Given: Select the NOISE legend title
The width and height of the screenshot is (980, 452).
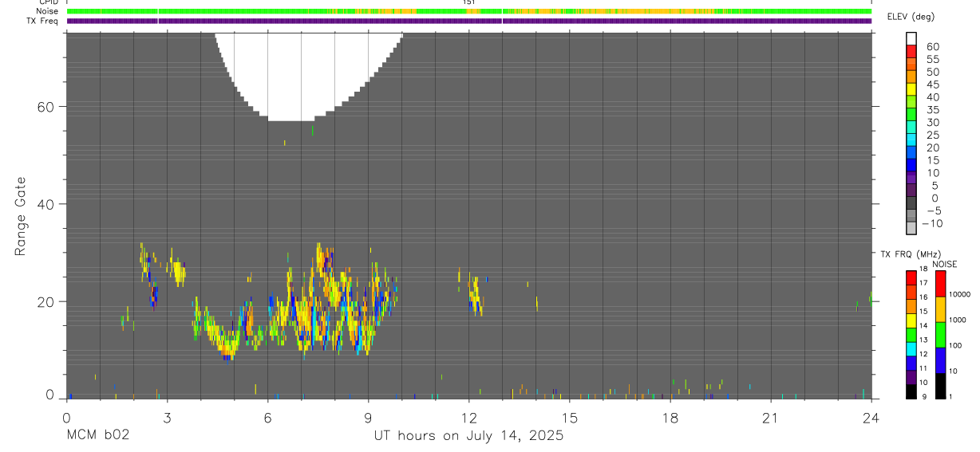Looking at the screenshot, I should 945,264.
